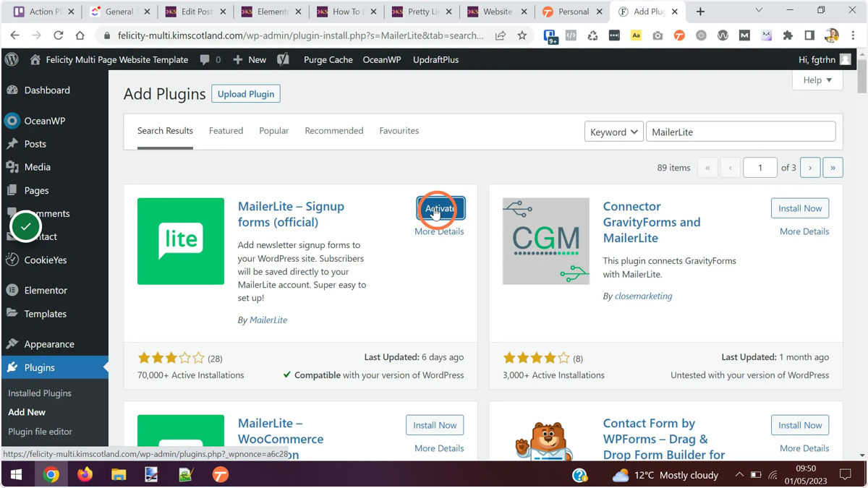This screenshot has width=868, height=488.
Task: Switch to the Search Results tab
Action: pos(165,131)
